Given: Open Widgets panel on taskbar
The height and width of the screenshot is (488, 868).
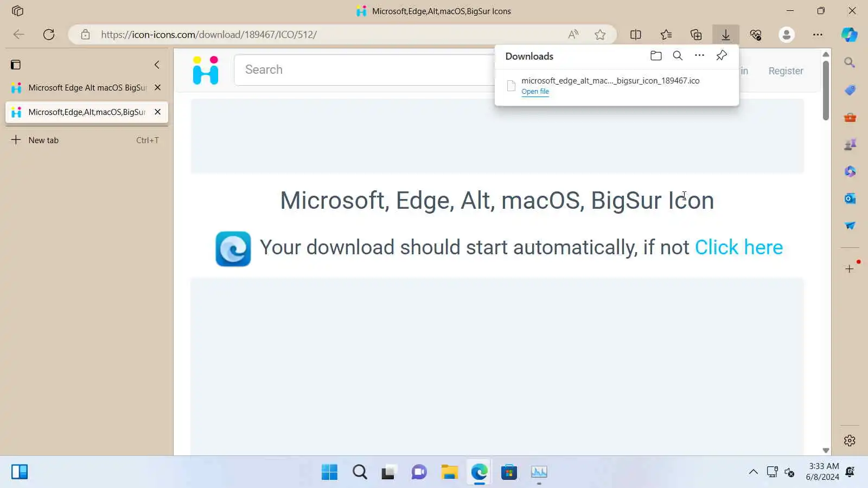Looking at the screenshot, I should pos(19,472).
